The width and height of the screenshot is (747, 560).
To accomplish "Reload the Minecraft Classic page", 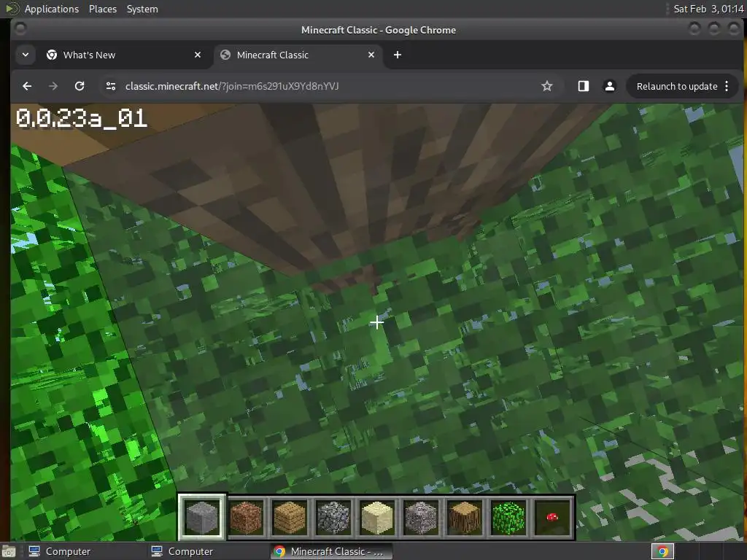I will [80, 86].
